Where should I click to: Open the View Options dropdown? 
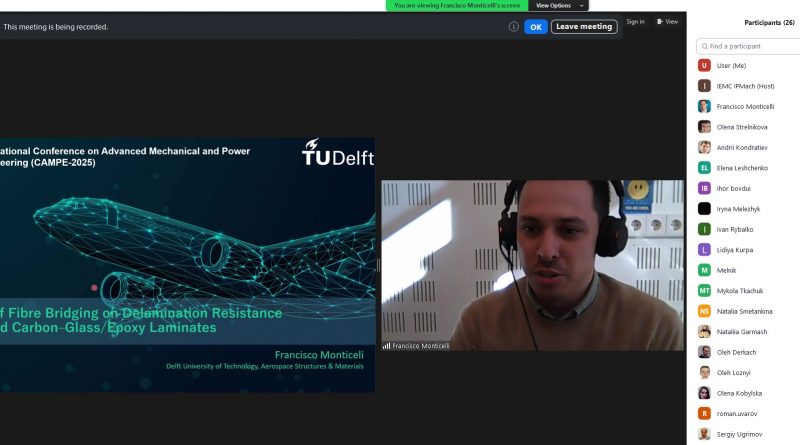pos(558,5)
